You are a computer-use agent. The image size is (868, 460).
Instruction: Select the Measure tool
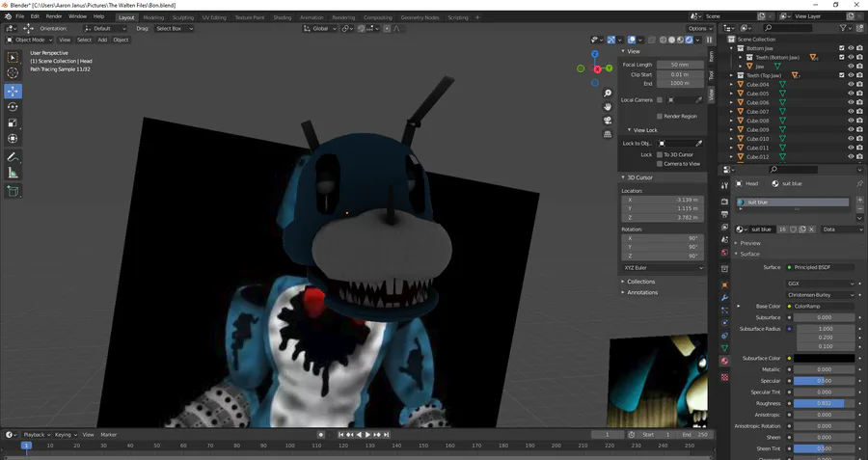pos(13,174)
